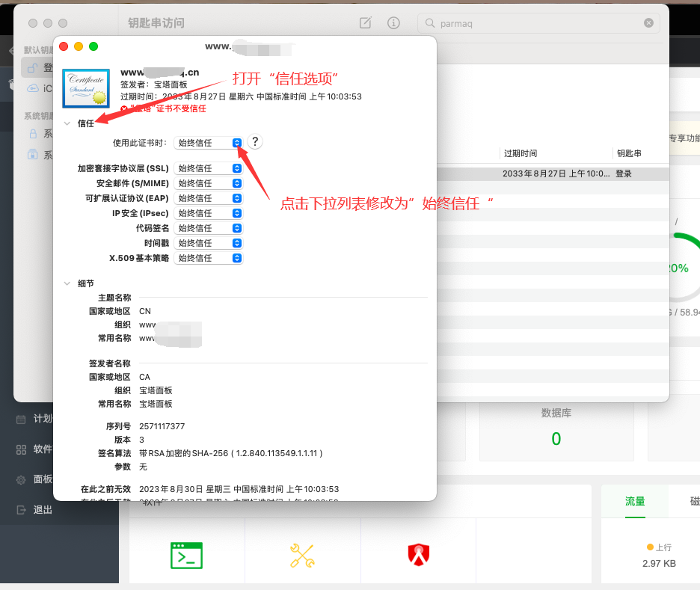
Task: Collapse the 细节 section chevron
Action: click(x=67, y=283)
